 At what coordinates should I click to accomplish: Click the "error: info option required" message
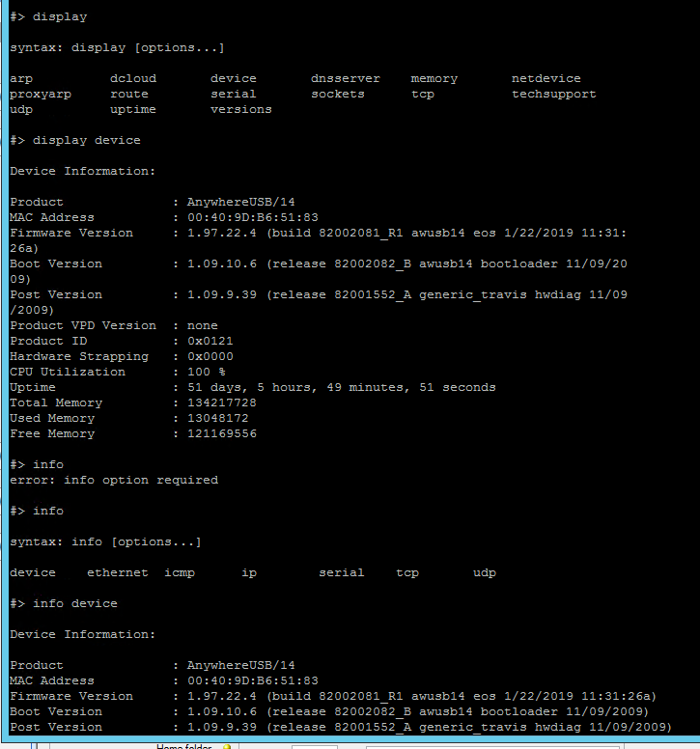[x=114, y=480]
